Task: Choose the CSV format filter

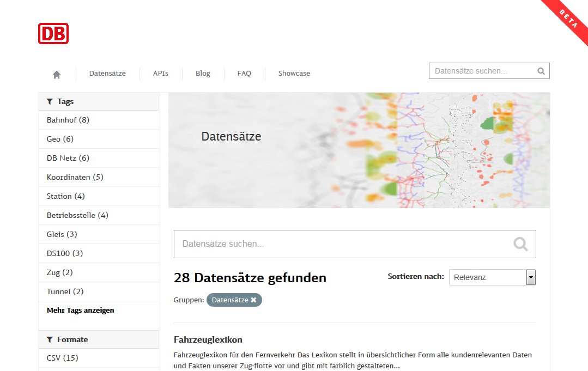Action: point(63,358)
